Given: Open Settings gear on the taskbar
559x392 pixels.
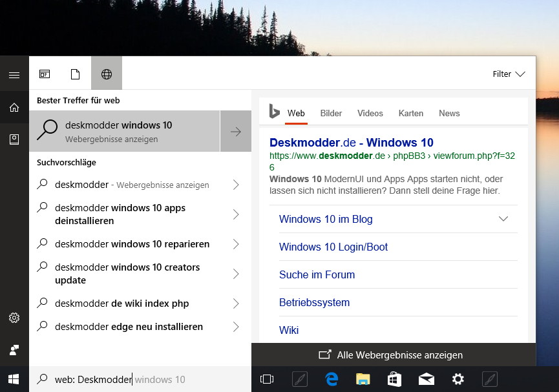Looking at the screenshot, I should (x=458, y=379).
